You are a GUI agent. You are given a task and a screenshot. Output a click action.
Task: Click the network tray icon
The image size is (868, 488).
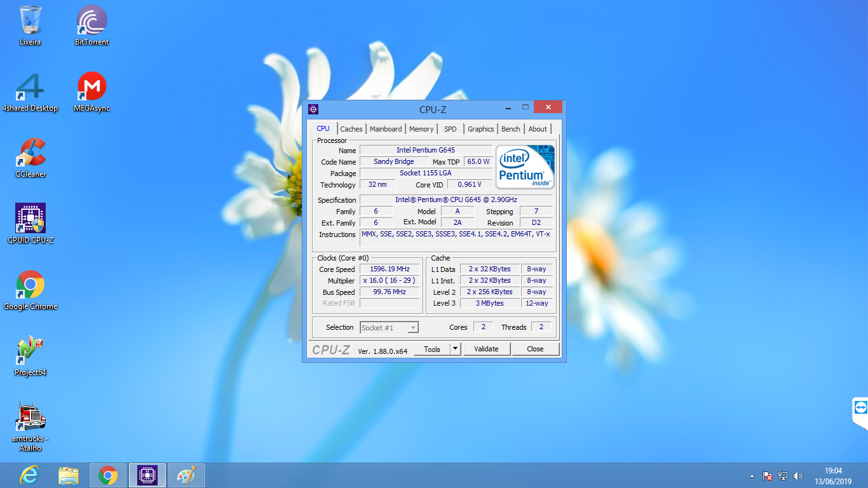783,476
